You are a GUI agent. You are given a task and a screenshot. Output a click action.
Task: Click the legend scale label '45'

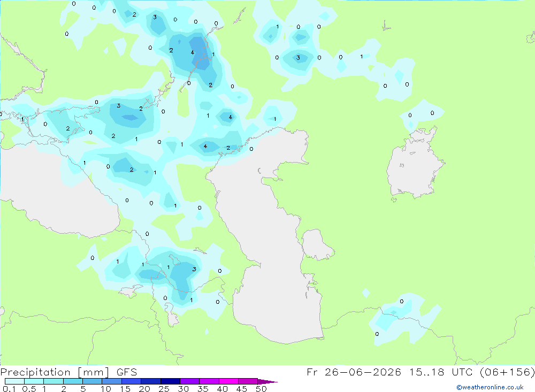coord(242,389)
